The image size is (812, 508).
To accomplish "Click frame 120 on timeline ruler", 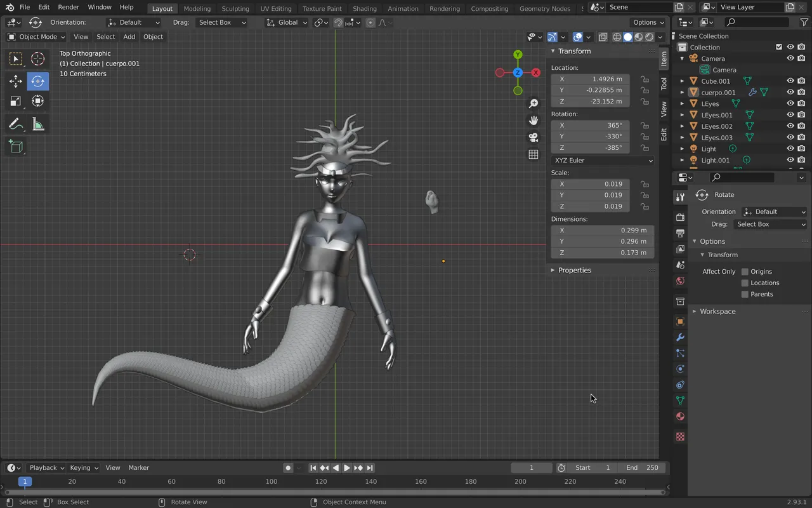I will pyautogui.click(x=321, y=482).
